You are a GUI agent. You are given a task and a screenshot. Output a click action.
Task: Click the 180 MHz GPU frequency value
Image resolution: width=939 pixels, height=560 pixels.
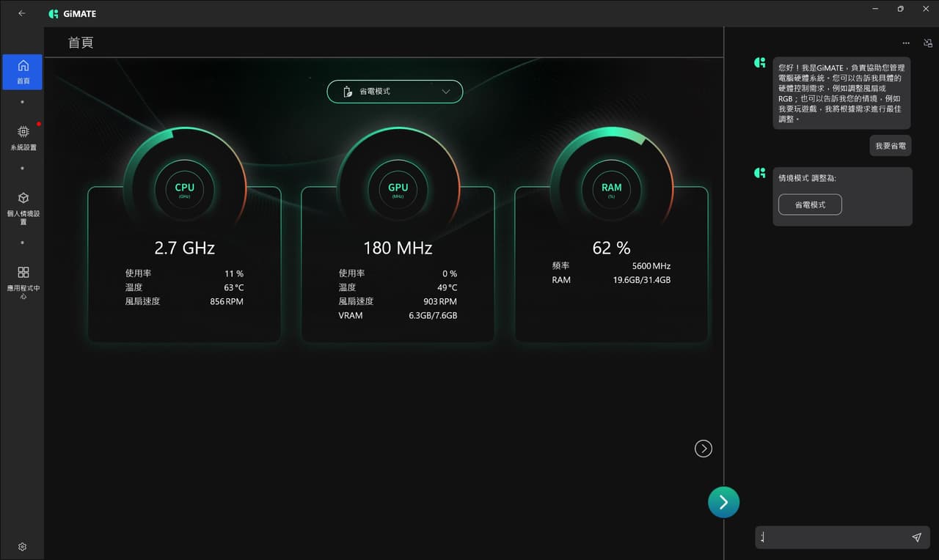point(398,248)
